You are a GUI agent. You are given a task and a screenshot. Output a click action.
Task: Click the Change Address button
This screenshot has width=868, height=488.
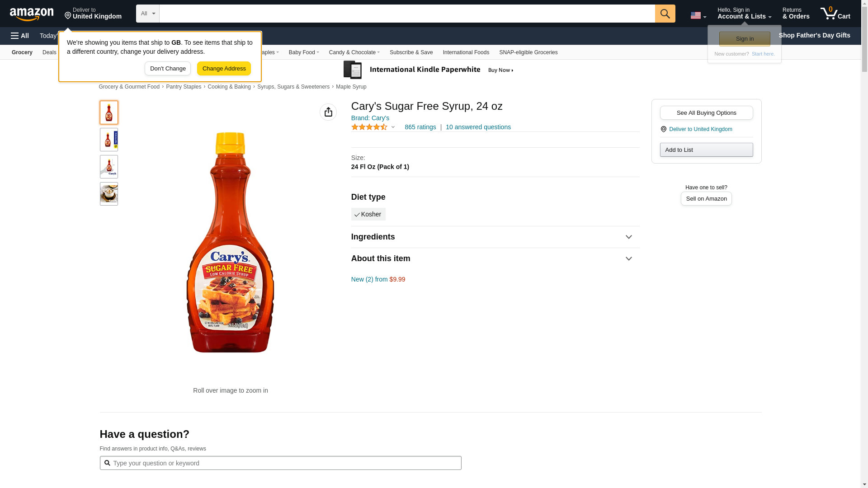click(224, 69)
